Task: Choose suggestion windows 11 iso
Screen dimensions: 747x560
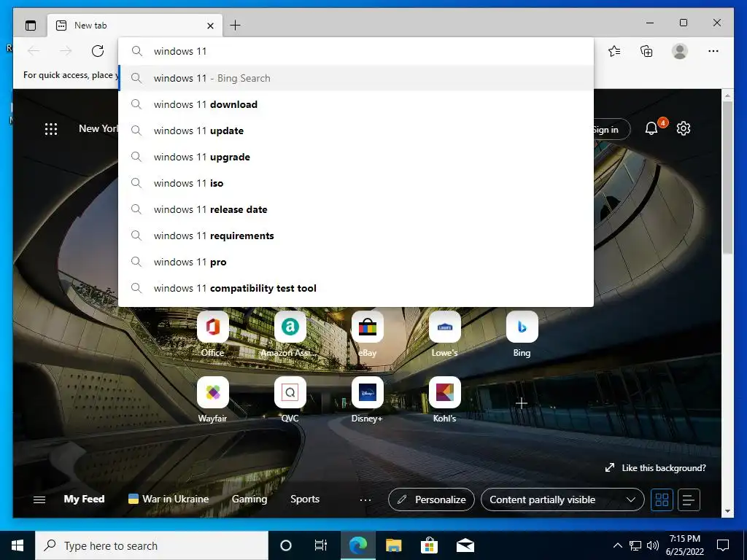Action: [356, 183]
